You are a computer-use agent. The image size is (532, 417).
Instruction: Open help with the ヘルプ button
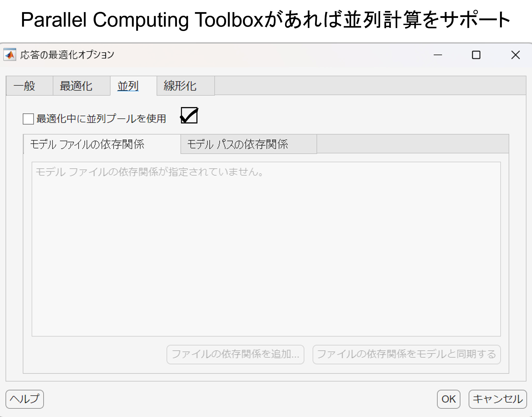pos(25,399)
